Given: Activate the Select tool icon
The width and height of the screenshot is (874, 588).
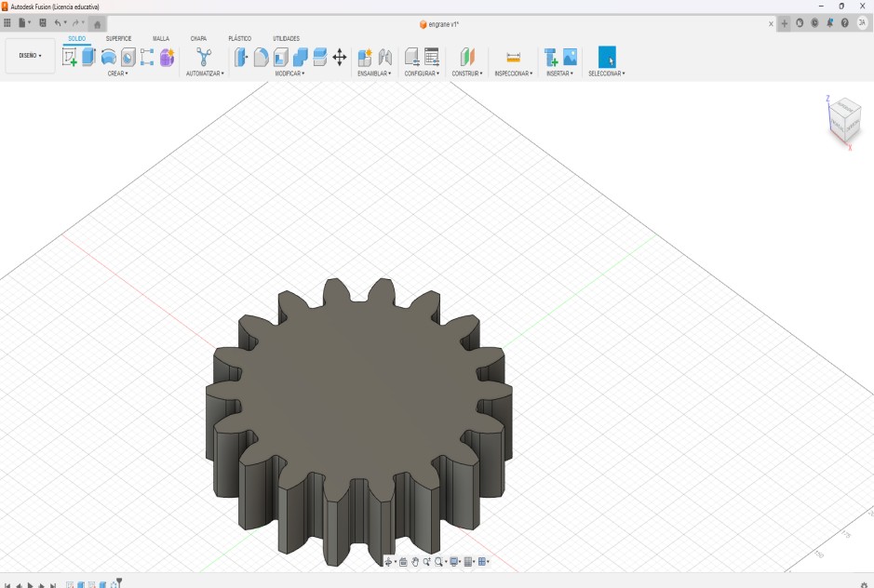Looking at the screenshot, I should (607, 57).
